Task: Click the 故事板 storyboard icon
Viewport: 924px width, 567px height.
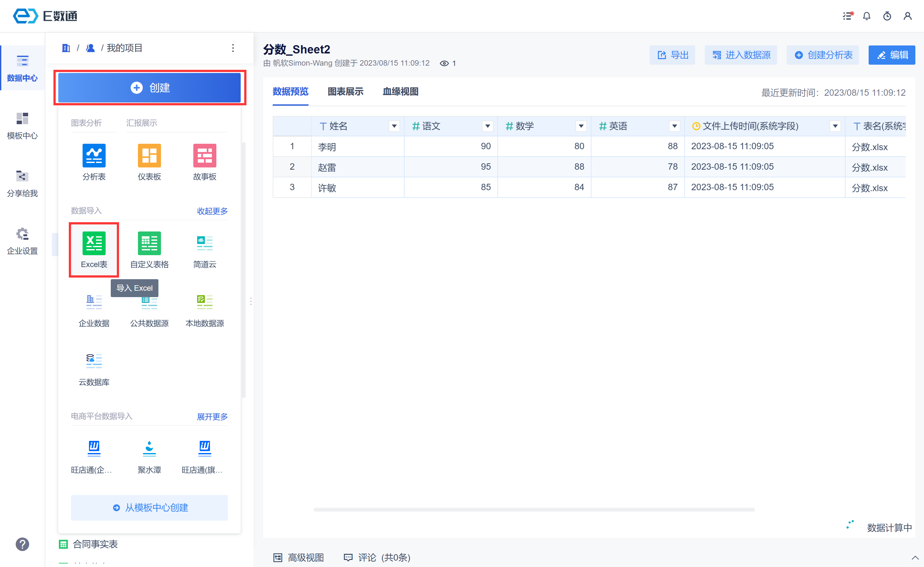Action: coord(205,156)
